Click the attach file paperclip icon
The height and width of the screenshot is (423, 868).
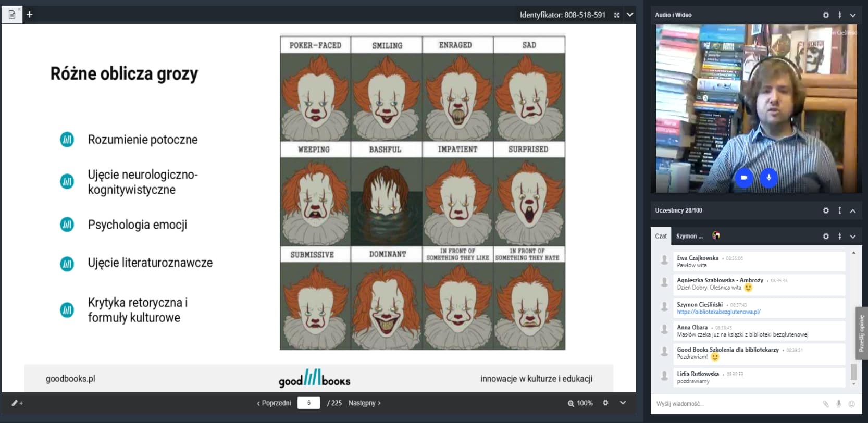click(x=825, y=404)
